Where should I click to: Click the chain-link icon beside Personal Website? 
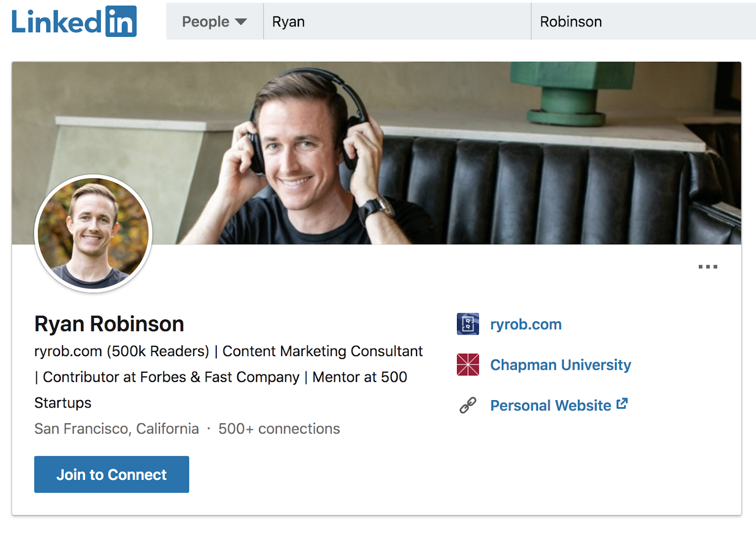coord(467,405)
